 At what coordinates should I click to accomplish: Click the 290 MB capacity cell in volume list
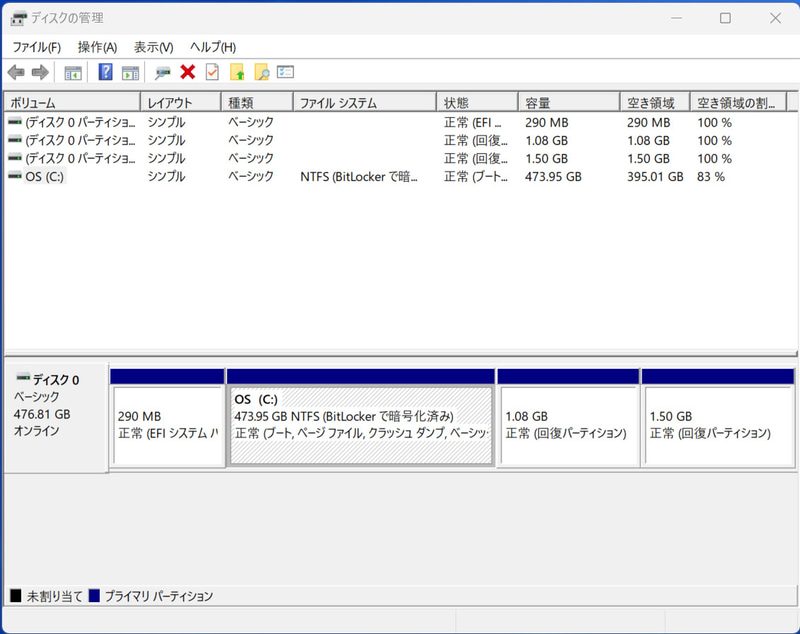pyautogui.click(x=546, y=122)
